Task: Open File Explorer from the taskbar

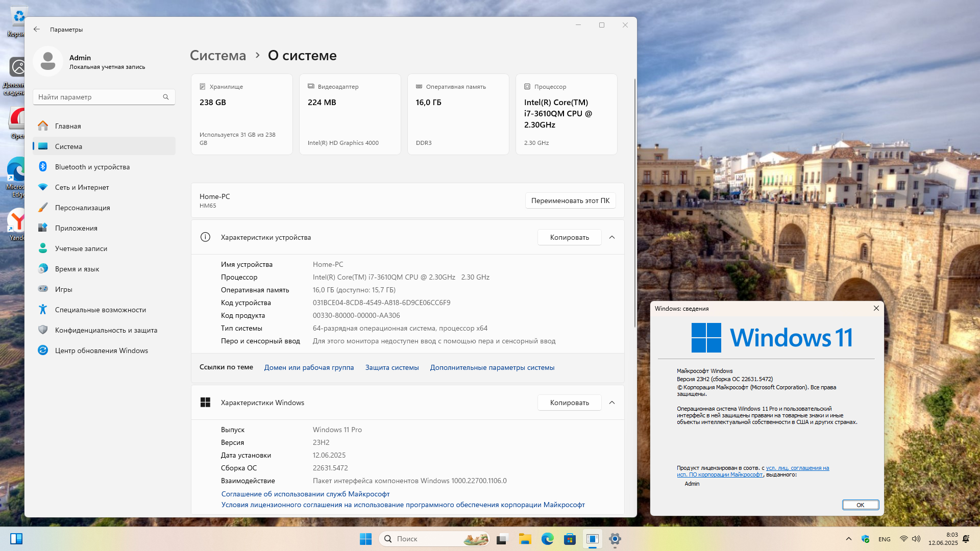Action: pyautogui.click(x=525, y=539)
